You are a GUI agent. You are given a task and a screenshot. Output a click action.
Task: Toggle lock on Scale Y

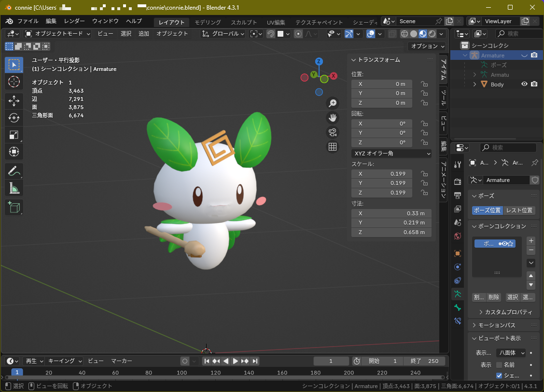pyautogui.click(x=424, y=183)
